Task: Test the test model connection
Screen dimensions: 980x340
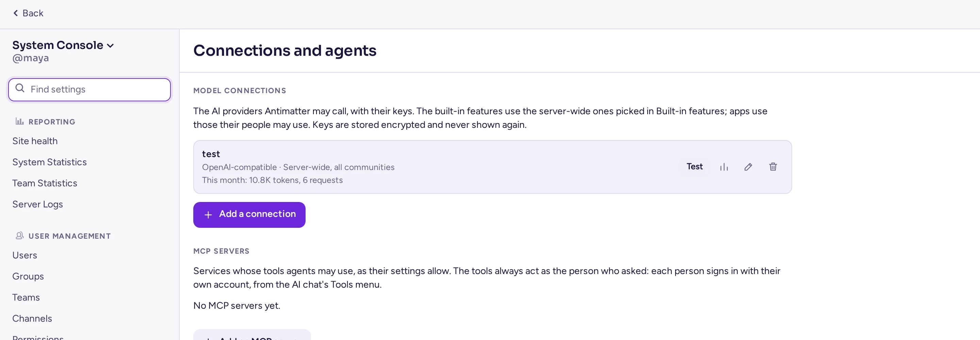Action: (x=694, y=167)
